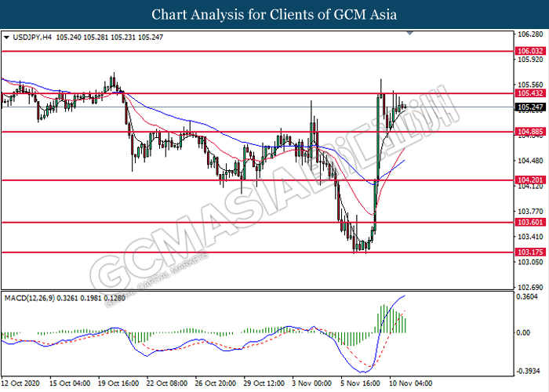Viewport: 549px width, 392px height.
Task: Click the 10 Nov 04:00 time label
Action: coord(411,383)
